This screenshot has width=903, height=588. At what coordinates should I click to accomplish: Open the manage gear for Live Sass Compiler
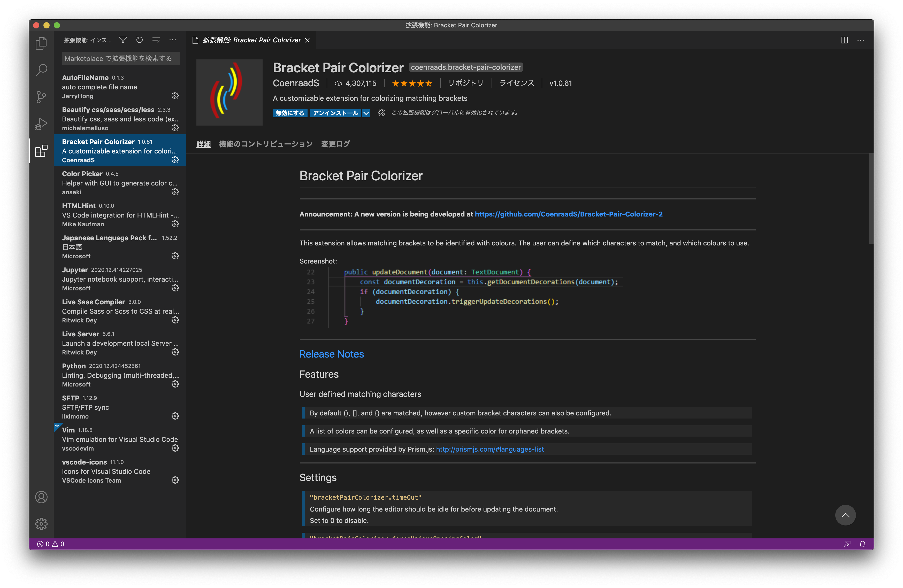pos(175,320)
